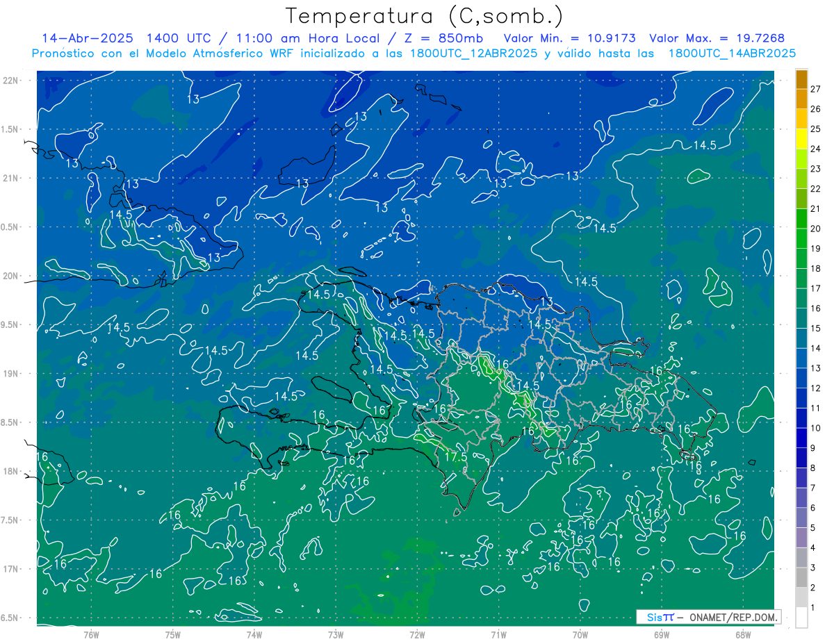Click the "75W" longitude axis label

tap(172, 635)
